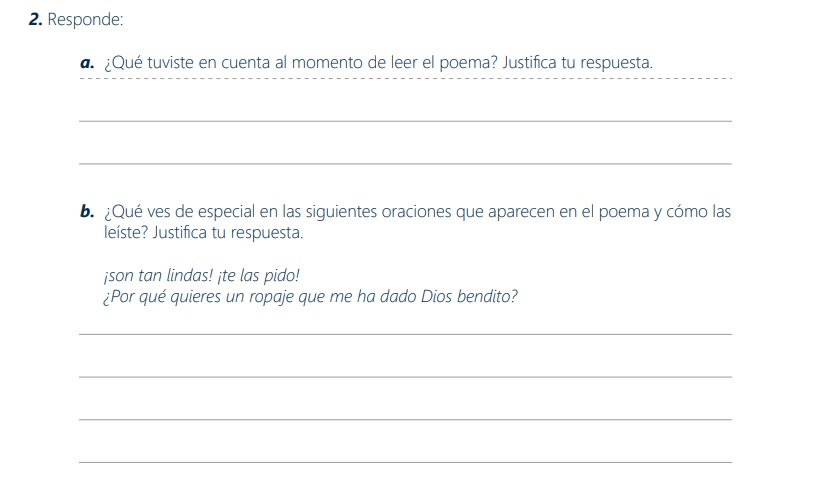Select the exercise number 2 label

coord(36,19)
